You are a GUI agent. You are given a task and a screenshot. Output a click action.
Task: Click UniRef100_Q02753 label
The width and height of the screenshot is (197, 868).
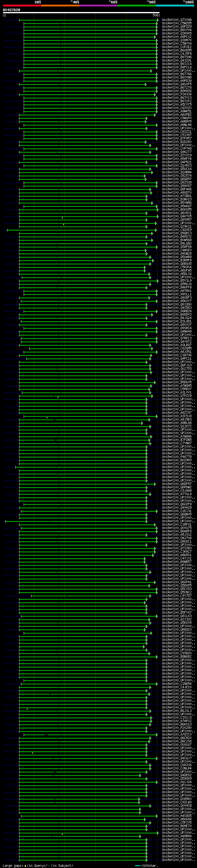coord(177,369)
